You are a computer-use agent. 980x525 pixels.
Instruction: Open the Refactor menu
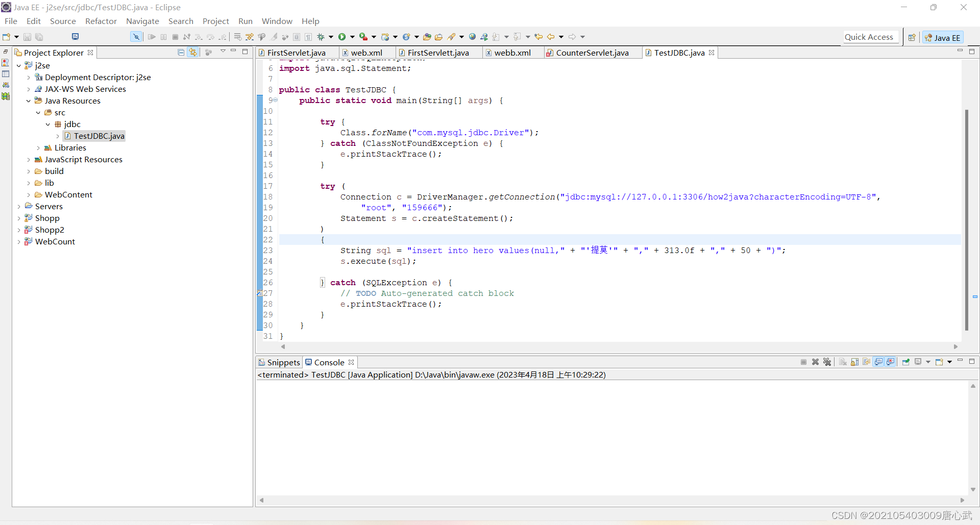(101, 21)
